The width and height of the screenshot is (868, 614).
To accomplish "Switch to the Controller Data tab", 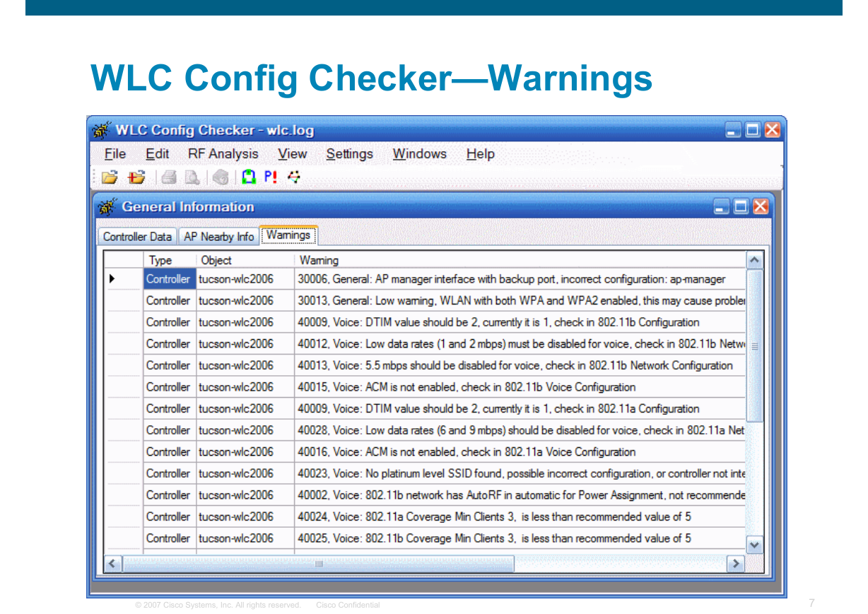I will [x=137, y=237].
